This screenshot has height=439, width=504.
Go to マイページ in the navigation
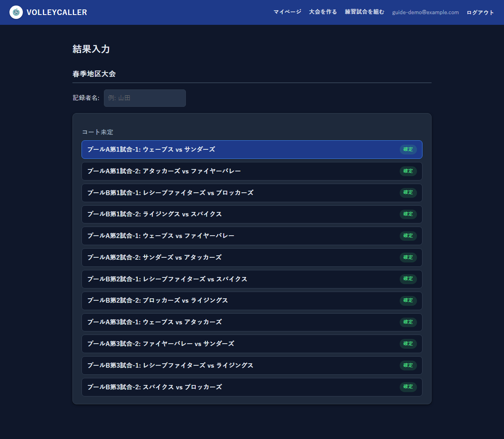pos(287,12)
